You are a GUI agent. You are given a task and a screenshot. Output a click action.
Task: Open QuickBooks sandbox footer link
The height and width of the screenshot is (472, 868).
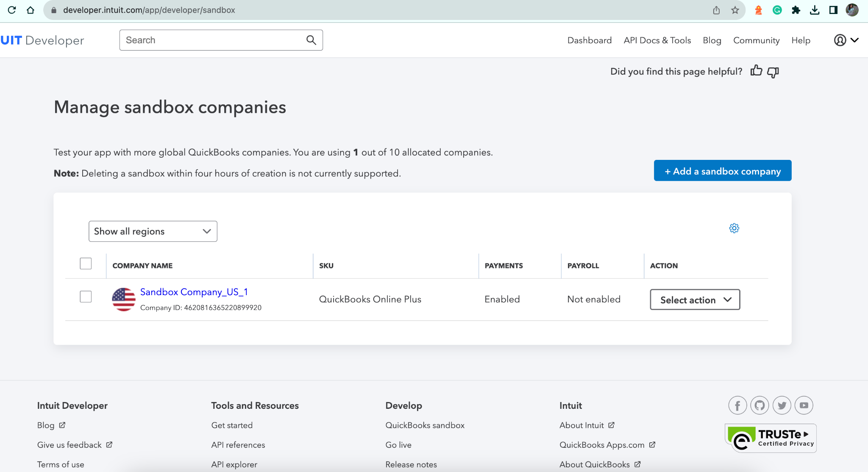(x=425, y=425)
